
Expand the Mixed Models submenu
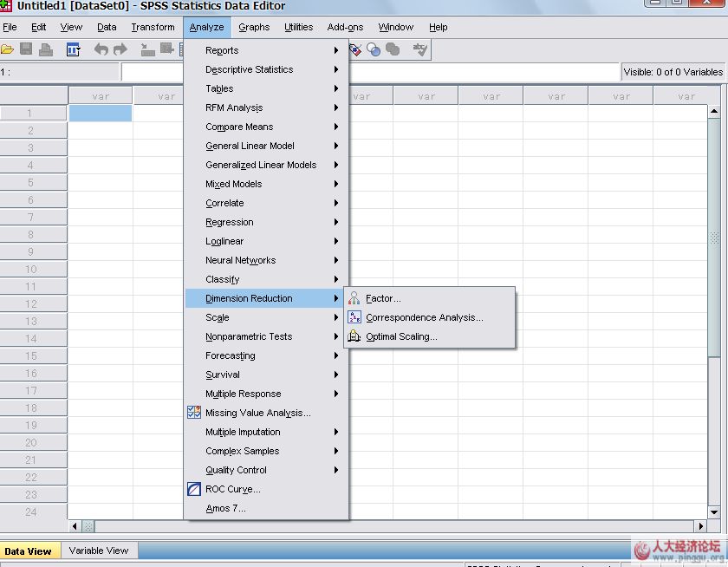[x=267, y=184]
